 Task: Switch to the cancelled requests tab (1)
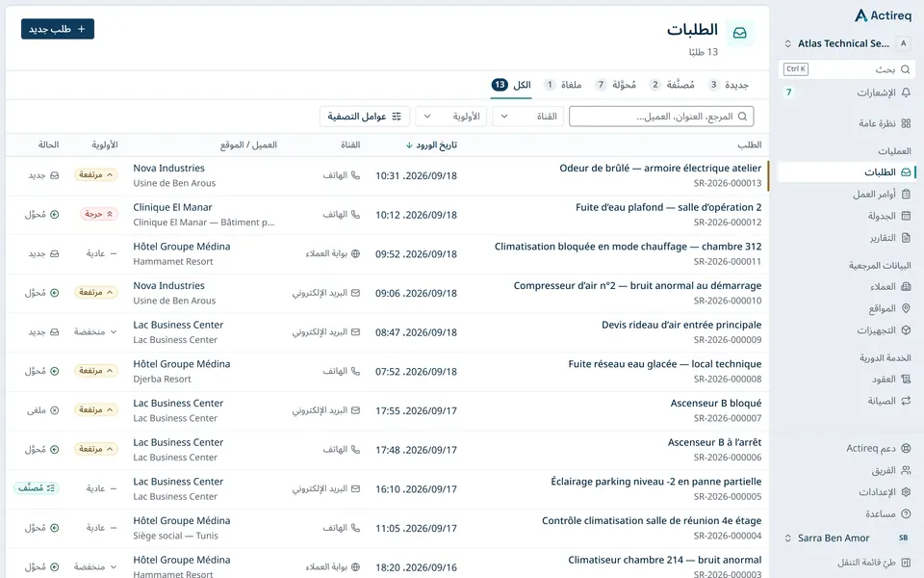click(x=563, y=85)
